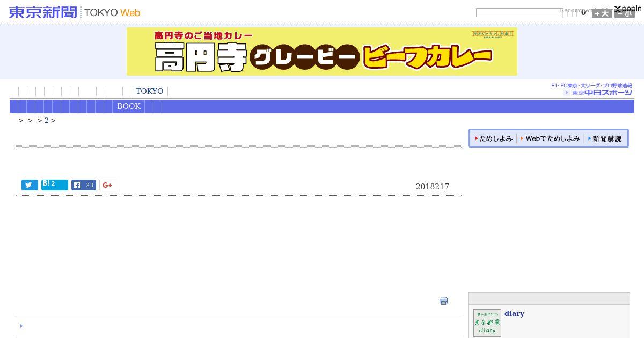The image size is (644, 338).
Task: Increase font size with +大 button
Action: (602, 13)
